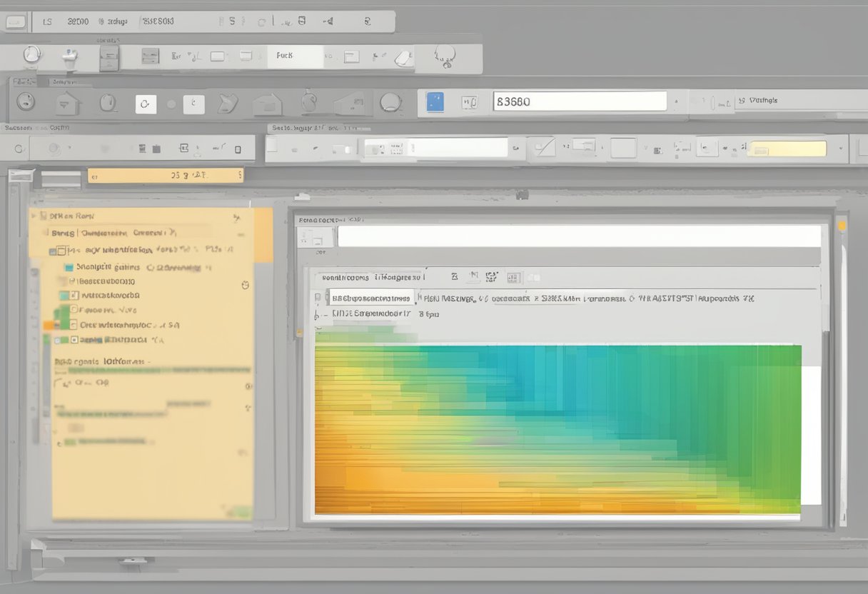Click the blue square icon beside the 83680 field
Screen dimensions: 868x594
click(435, 102)
